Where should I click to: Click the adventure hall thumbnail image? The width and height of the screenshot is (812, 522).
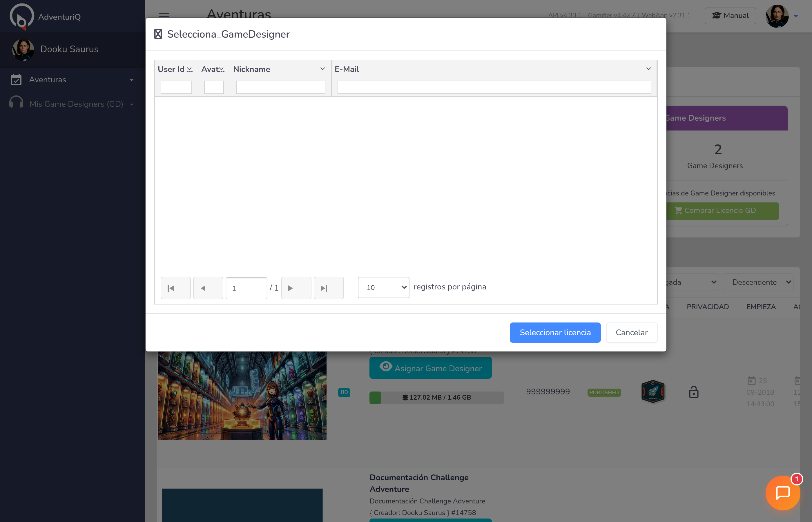point(242,395)
